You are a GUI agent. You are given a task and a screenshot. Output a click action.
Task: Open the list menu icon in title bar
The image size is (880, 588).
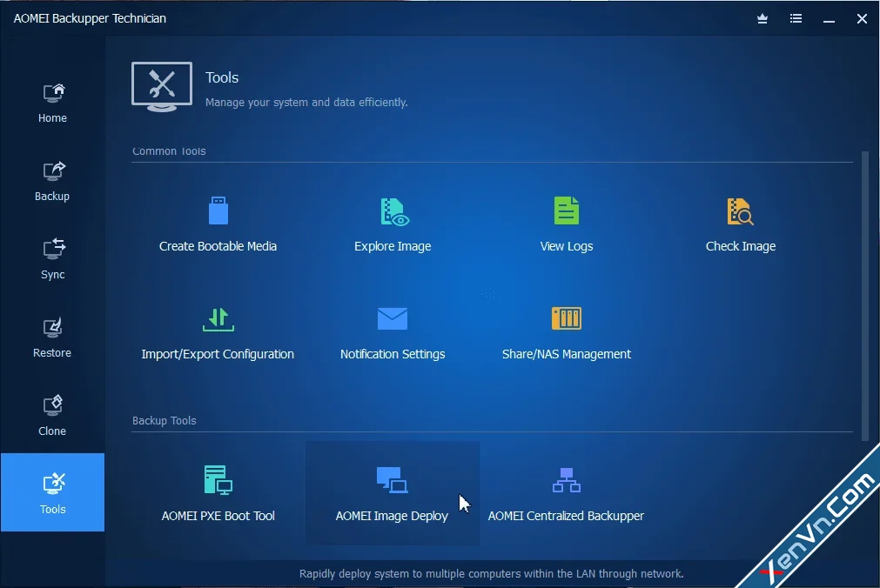click(x=796, y=18)
